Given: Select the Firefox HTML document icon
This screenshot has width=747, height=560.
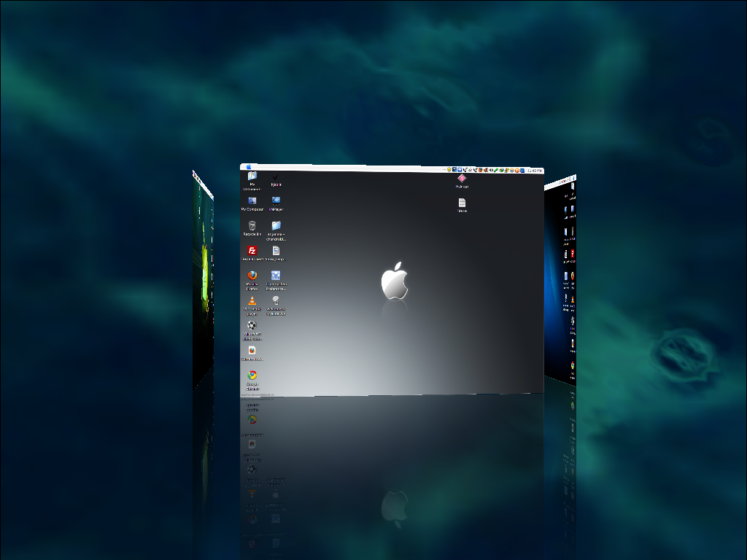Looking at the screenshot, I should tap(252, 350).
